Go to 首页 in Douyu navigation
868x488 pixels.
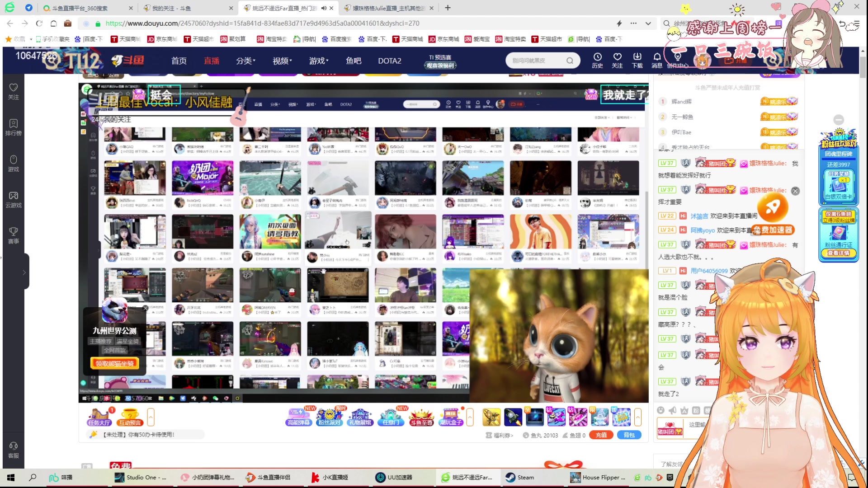click(x=179, y=61)
